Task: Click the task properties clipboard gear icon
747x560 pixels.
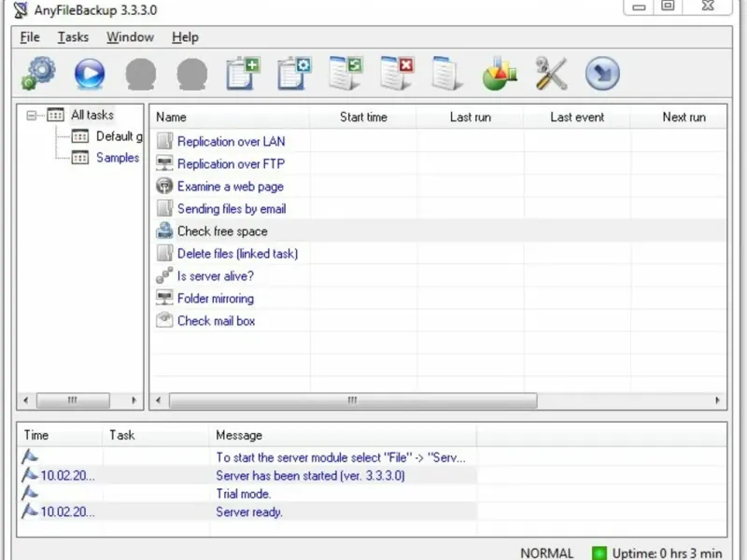Action: [294, 74]
